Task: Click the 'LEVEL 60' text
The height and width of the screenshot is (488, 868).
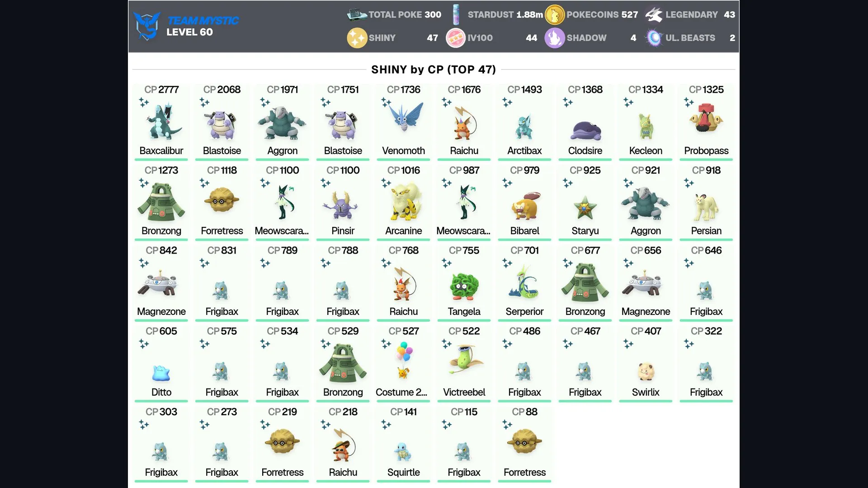Action: click(189, 32)
